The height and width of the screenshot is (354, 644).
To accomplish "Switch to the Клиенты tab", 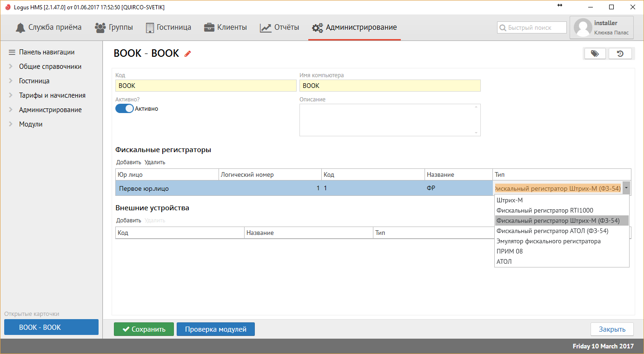I will point(226,27).
